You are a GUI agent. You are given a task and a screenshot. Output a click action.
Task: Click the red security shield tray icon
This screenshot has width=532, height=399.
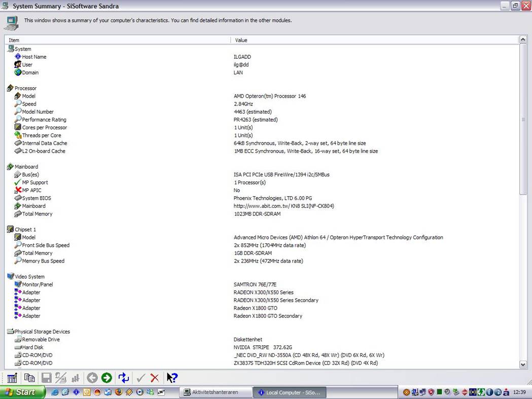pos(431,392)
